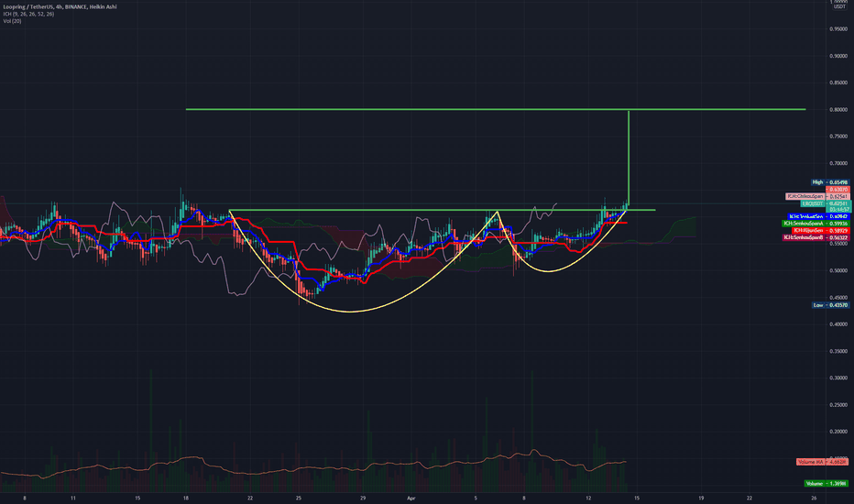The height and width of the screenshot is (504, 854).
Task: Click the 26 date label on the time axis
Action: (814, 498)
